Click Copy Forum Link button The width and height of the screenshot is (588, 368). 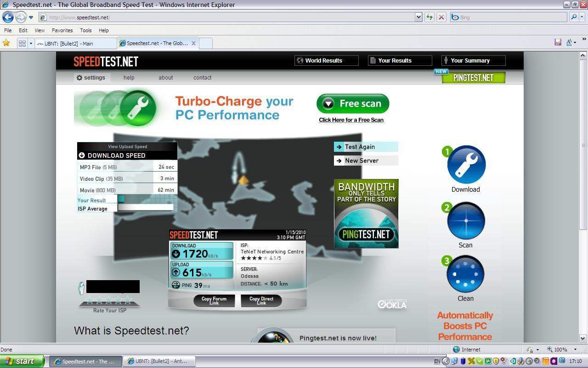(x=214, y=301)
